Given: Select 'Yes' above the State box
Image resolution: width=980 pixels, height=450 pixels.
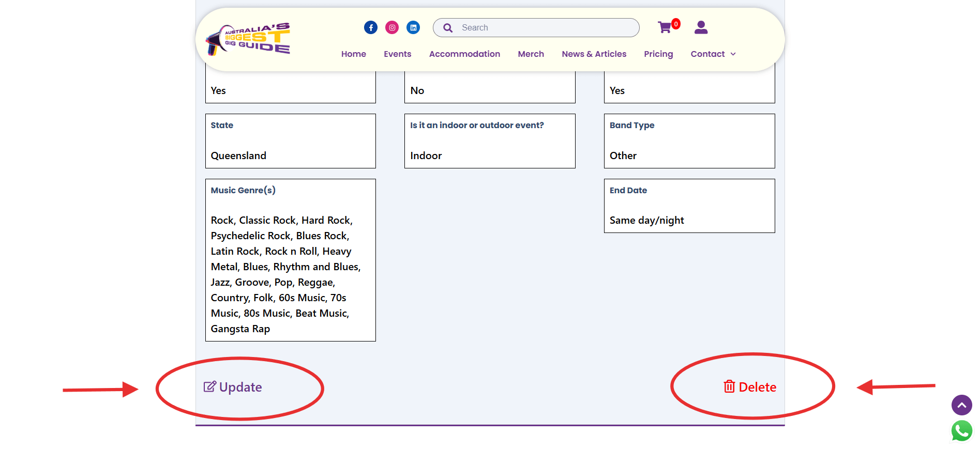Looking at the screenshot, I should click(218, 90).
